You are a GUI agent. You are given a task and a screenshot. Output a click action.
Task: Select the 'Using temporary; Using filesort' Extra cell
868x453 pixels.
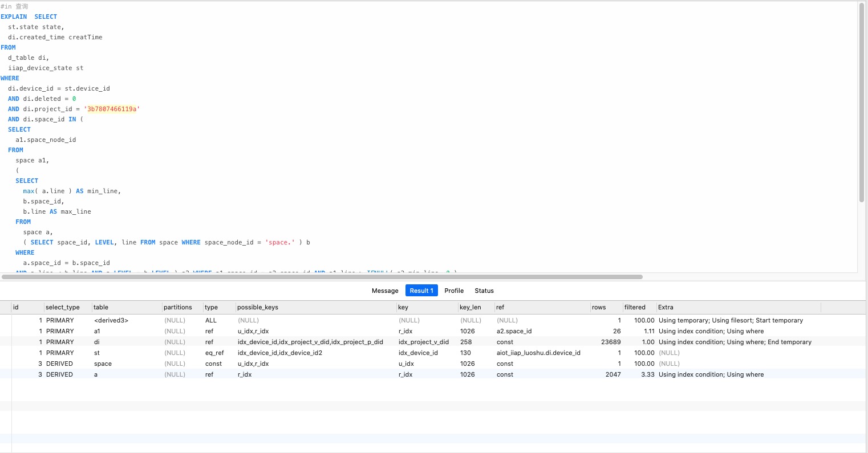(x=731, y=320)
